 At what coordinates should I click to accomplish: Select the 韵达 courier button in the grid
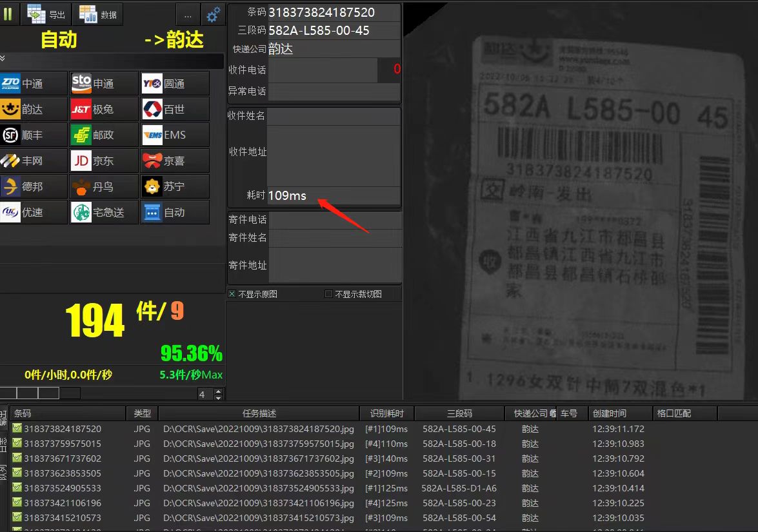[33, 109]
